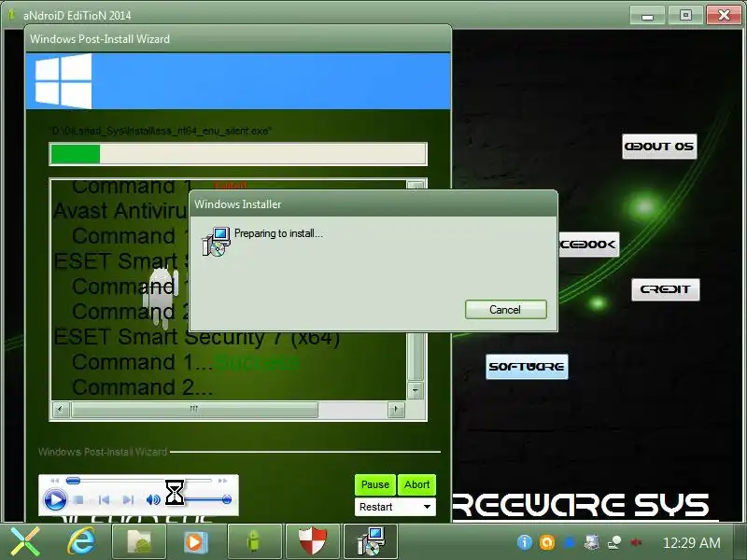747x560 pixels.
Task: Click the horizontal scrollbar thumb
Action: [x=194, y=410]
